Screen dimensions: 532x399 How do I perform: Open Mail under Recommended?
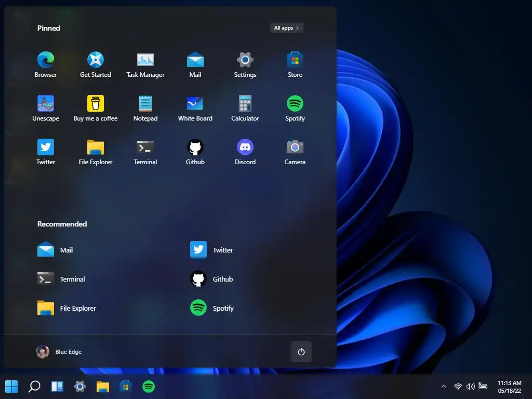pyautogui.click(x=55, y=250)
